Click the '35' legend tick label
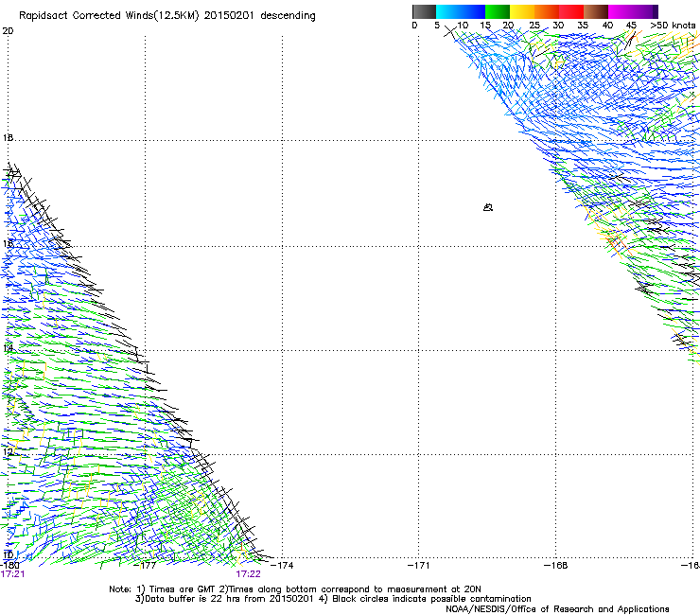700x615 pixels. 583,26
